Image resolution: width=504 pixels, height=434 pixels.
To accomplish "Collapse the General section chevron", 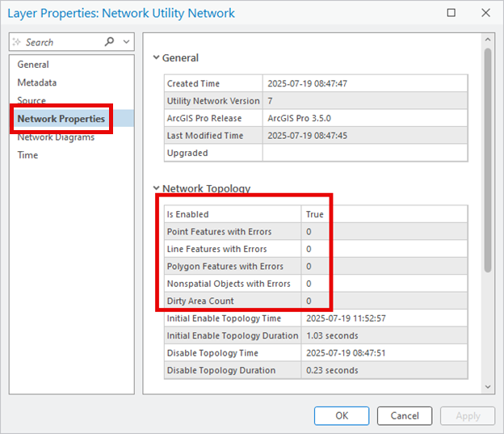I will (157, 58).
